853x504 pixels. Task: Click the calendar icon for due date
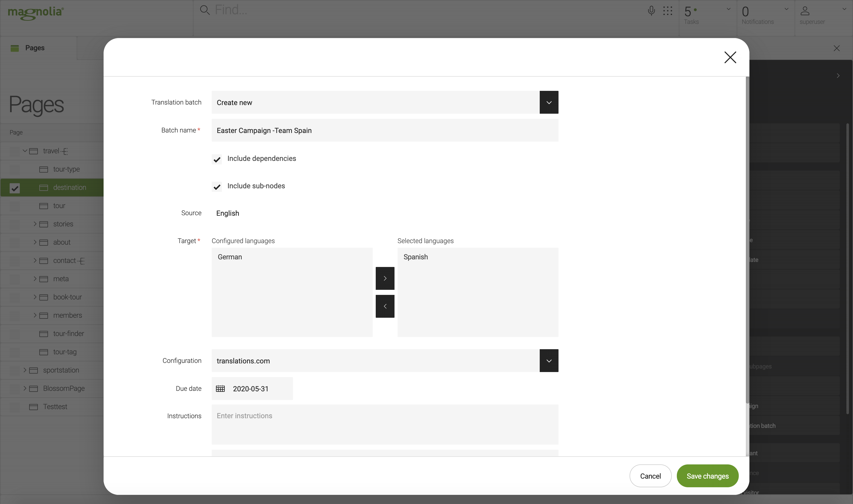[x=220, y=389]
